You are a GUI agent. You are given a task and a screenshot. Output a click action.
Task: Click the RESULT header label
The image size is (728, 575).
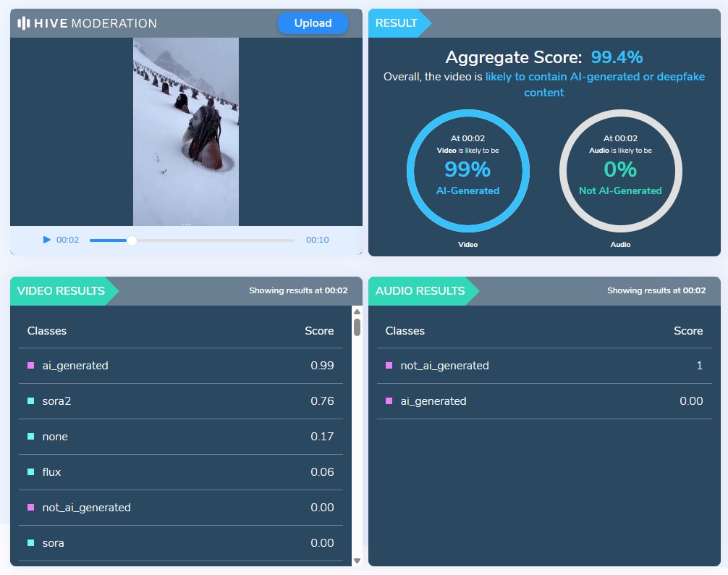click(x=397, y=23)
